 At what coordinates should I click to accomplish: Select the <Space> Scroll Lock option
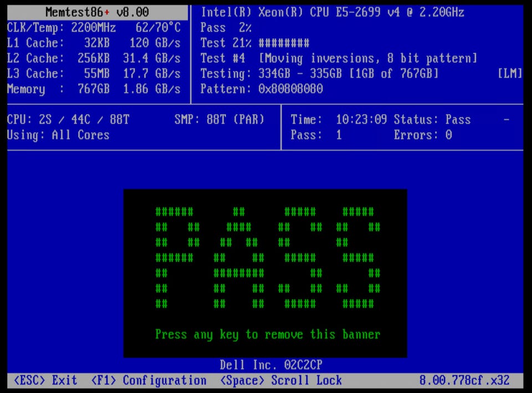point(281,380)
